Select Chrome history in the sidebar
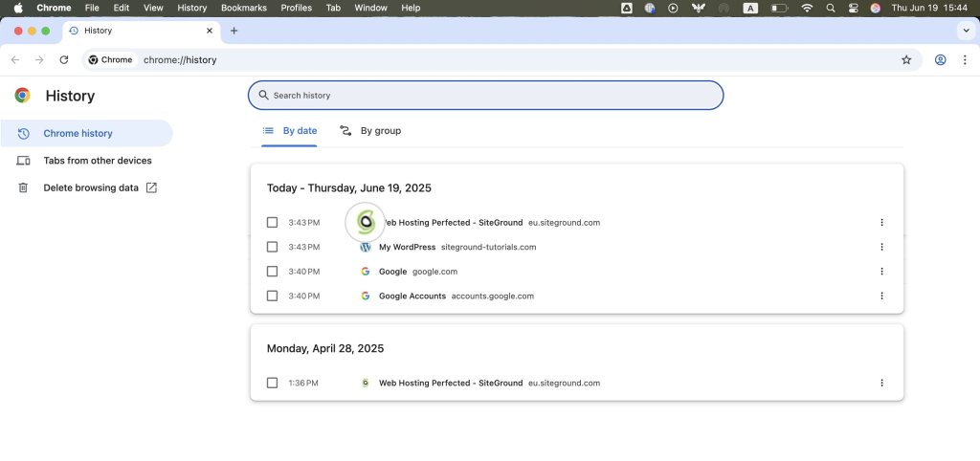Viewport: 980px width, 461px height. click(x=86, y=133)
